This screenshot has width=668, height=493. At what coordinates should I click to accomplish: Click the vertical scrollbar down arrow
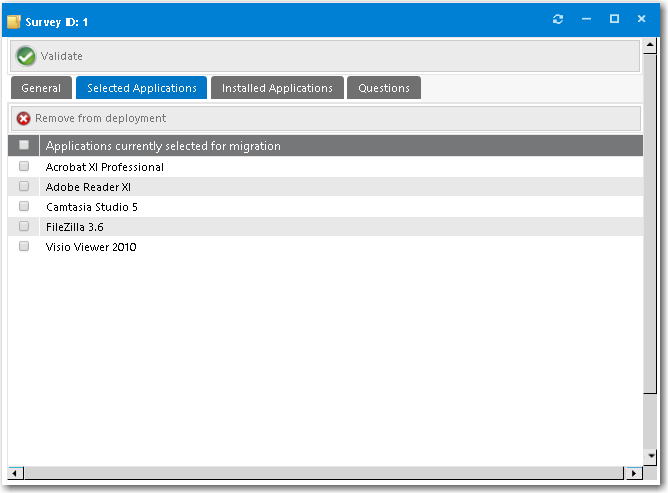[x=650, y=457]
